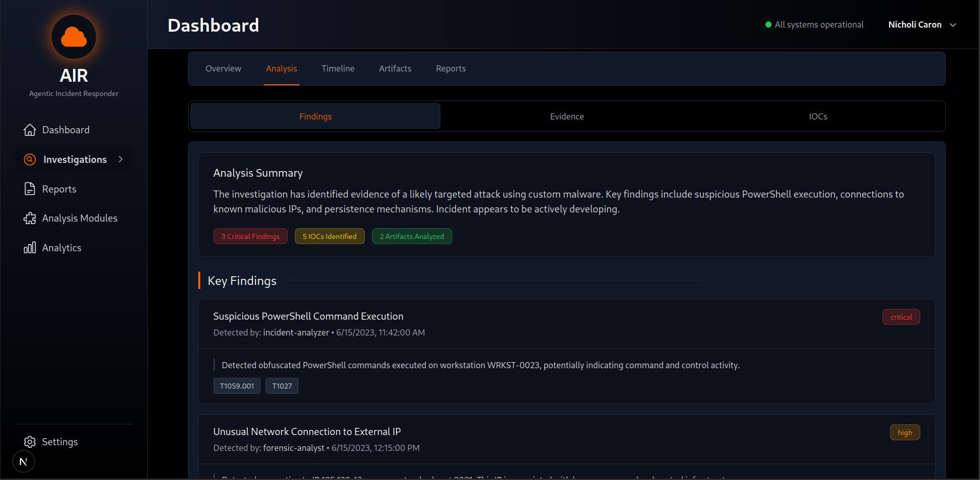Switch to the IOCs sub-tab
This screenshot has height=480, width=980.
818,116
